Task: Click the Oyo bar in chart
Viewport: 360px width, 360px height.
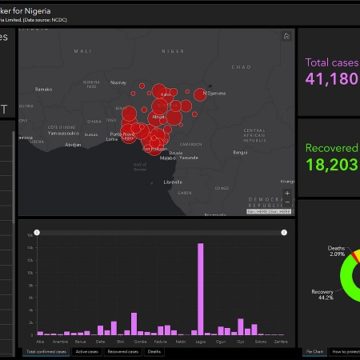Action: pyautogui.click(x=241, y=327)
